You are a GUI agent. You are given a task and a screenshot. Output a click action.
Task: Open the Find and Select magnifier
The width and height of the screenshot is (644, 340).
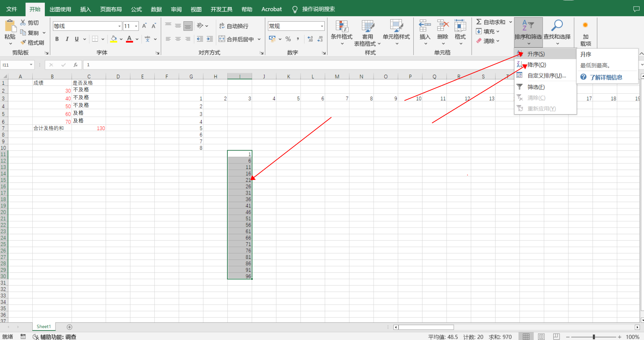(557, 26)
